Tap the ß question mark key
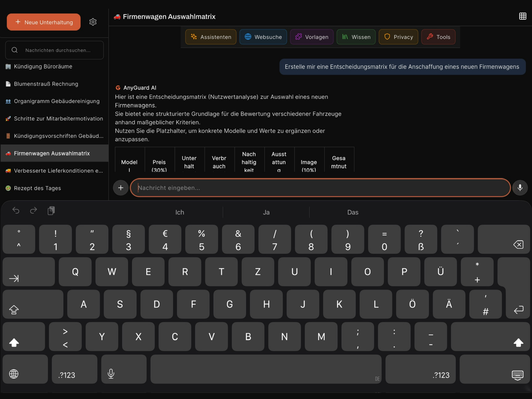Screen dimensions: 532x399 click(421, 240)
